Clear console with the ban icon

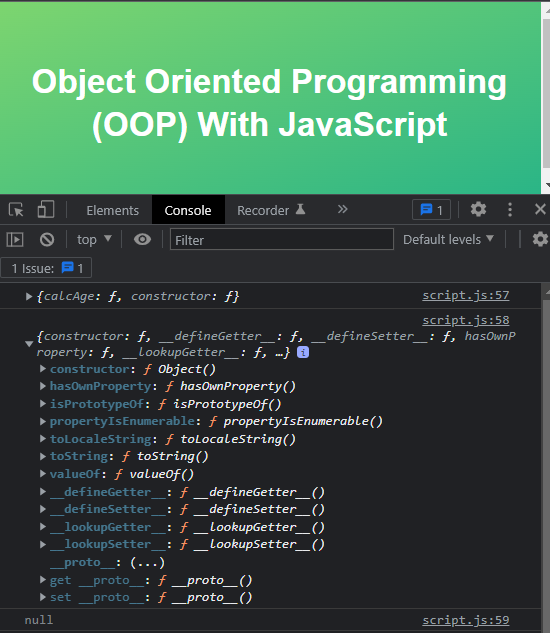click(47, 239)
